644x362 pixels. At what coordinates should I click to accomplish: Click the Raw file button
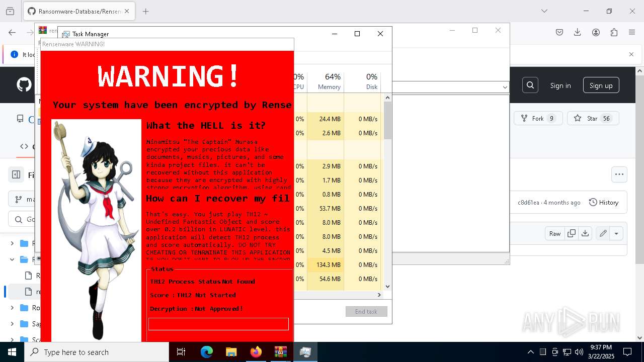[555, 233]
